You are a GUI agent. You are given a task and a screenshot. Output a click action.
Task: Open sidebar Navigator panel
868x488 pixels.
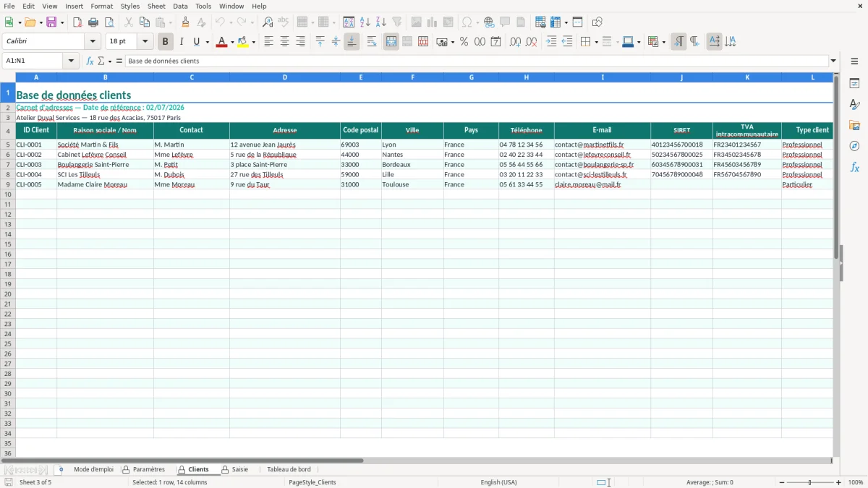(854, 146)
